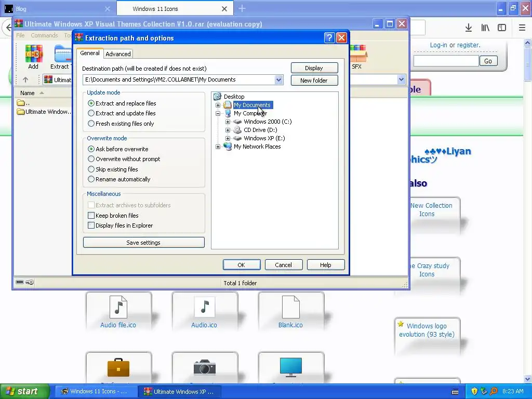Image resolution: width=532 pixels, height=399 pixels.
Task: Click the destination path text field
Action: (179, 79)
